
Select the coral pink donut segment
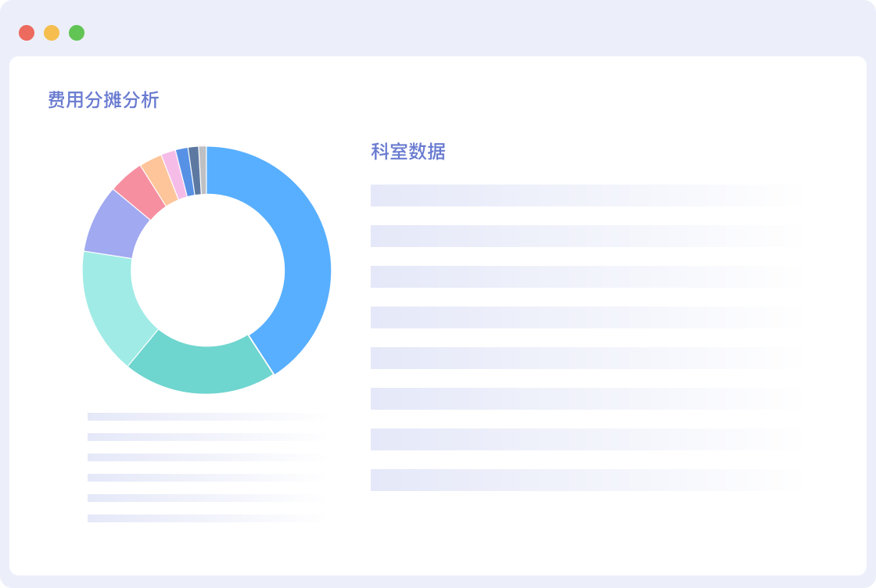click(x=138, y=192)
